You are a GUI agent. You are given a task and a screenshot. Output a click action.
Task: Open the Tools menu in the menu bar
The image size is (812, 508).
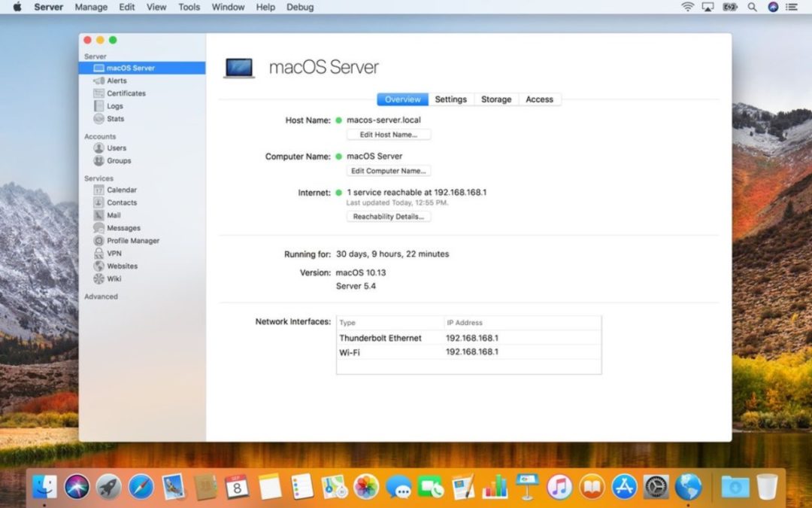(x=189, y=7)
